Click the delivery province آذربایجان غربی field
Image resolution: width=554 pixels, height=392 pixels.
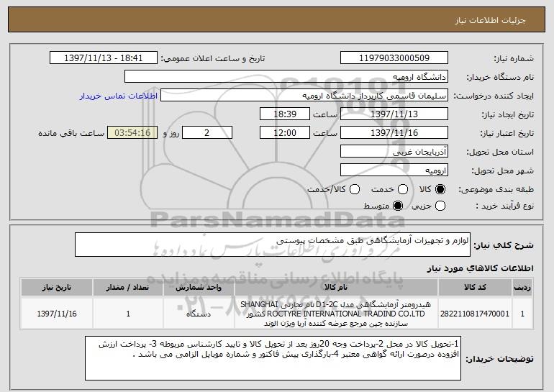pyautogui.click(x=394, y=152)
